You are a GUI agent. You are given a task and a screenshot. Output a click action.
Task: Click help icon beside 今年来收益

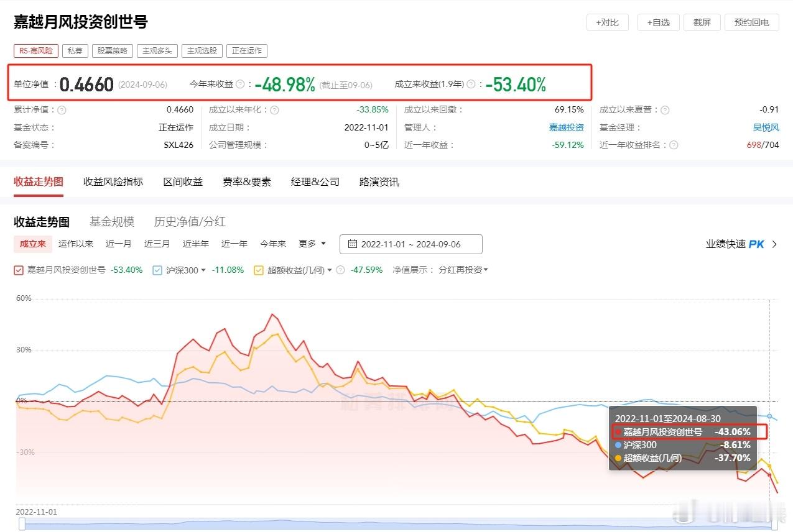coord(240,85)
